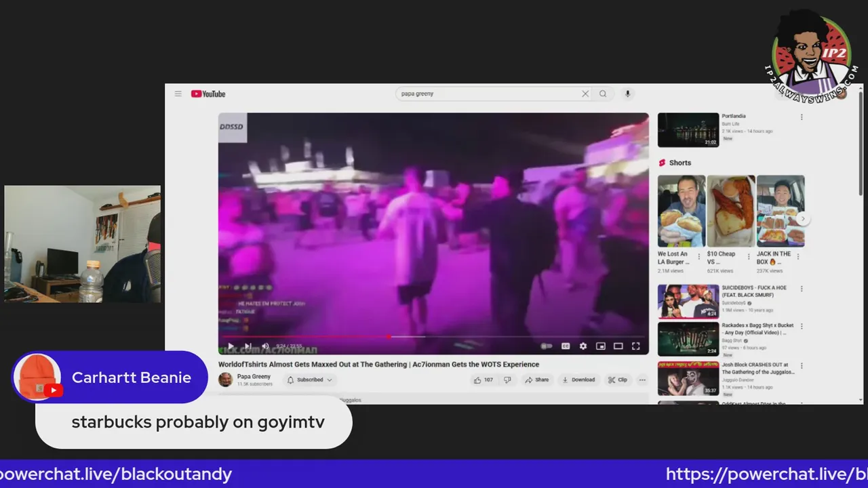Open more actions beside the Clip button
Viewport: 868px width, 488px height.
pyautogui.click(x=642, y=380)
